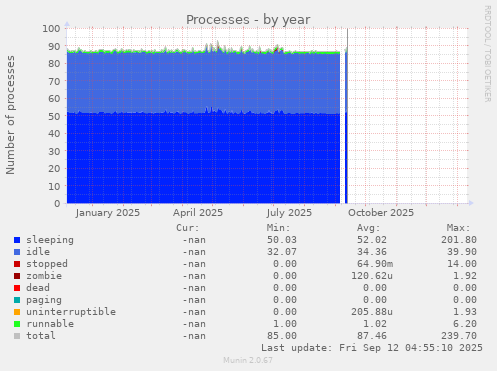Click the y-axis value 100
The image size is (497, 371).
click(x=51, y=29)
